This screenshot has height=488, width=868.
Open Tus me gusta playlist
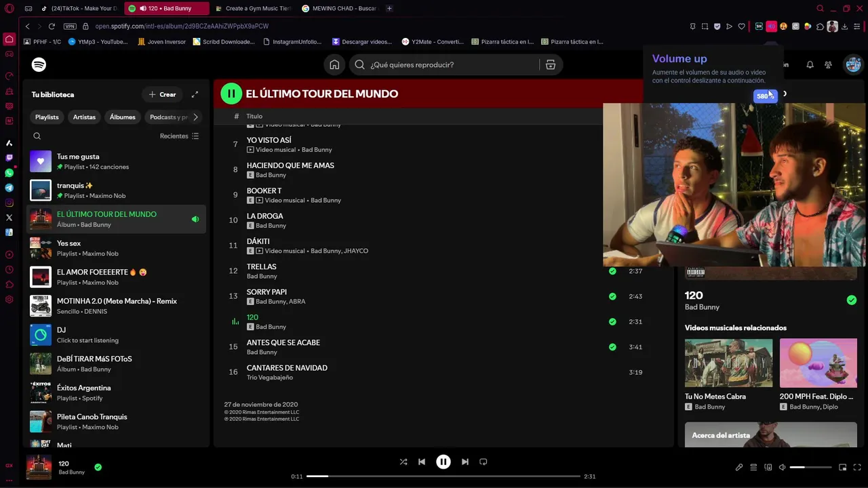point(117,161)
